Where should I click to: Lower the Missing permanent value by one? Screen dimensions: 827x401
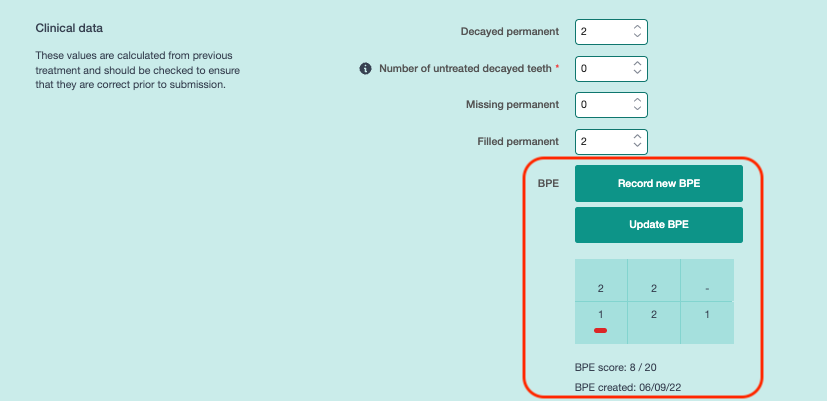[637, 110]
